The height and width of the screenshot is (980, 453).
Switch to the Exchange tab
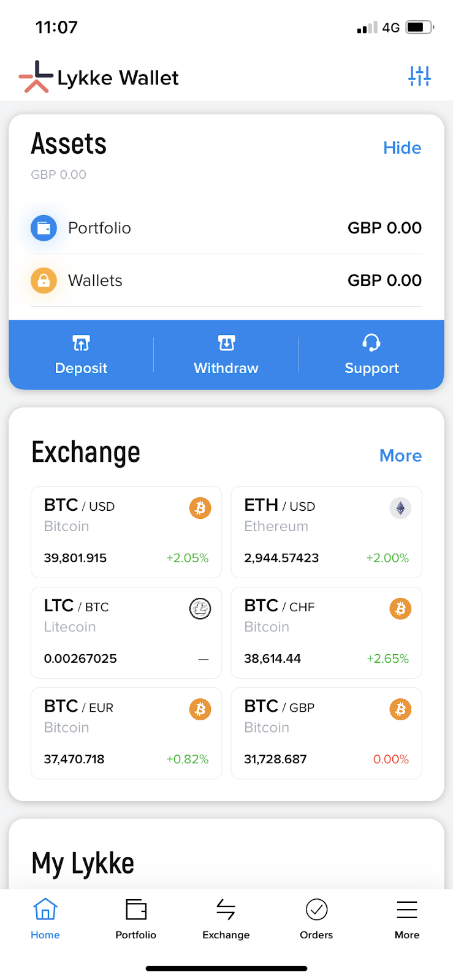[x=226, y=918]
